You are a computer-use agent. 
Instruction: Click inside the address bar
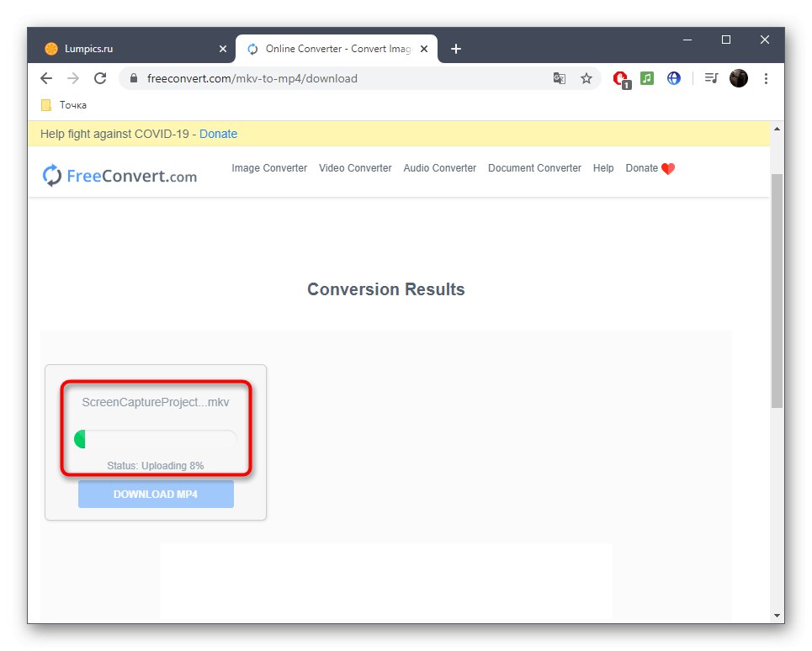(337, 77)
